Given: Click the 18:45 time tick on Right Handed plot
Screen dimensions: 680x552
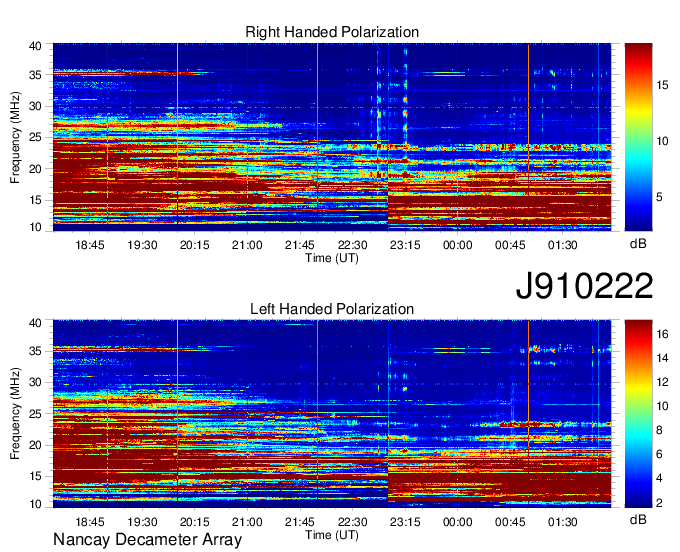Looking at the screenshot, I should pyautogui.click(x=90, y=245).
